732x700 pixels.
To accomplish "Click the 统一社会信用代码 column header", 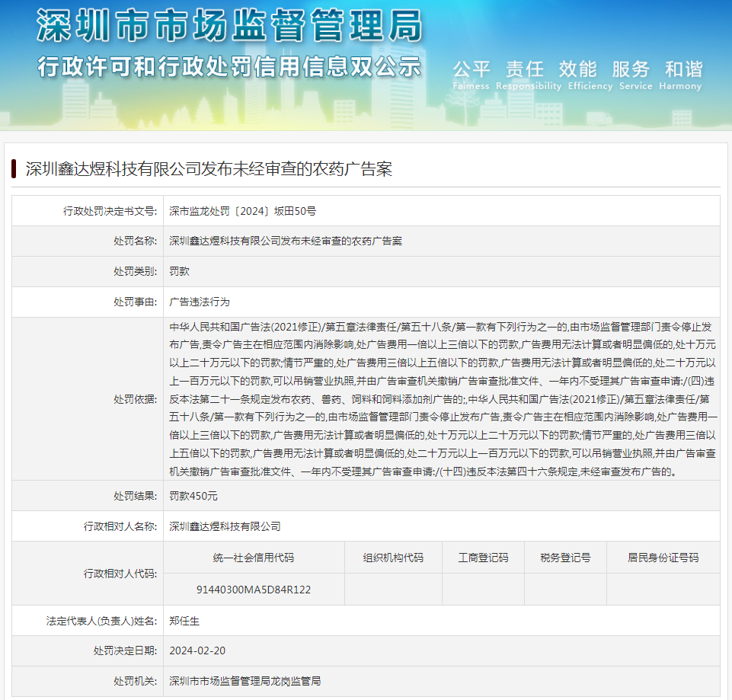I will pyautogui.click(x=254, y=558).
